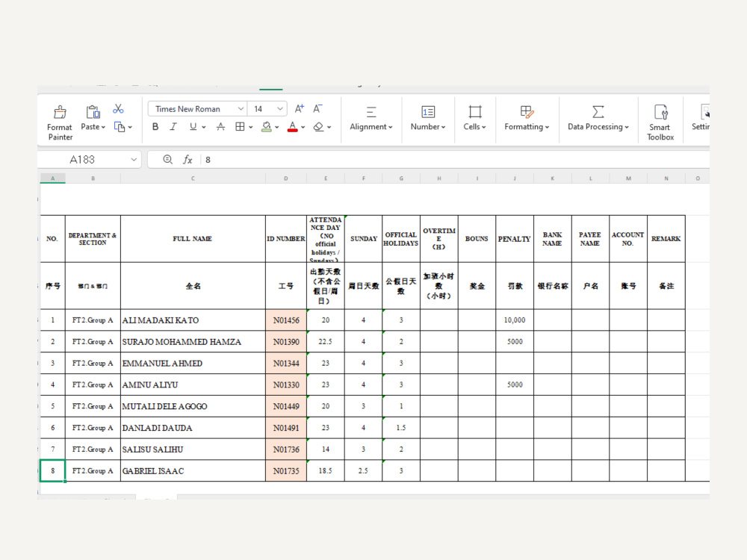Open the Data Processing menu
This screenshot has height=560, width=747.
pyautogui.click(x=598, y=118)
